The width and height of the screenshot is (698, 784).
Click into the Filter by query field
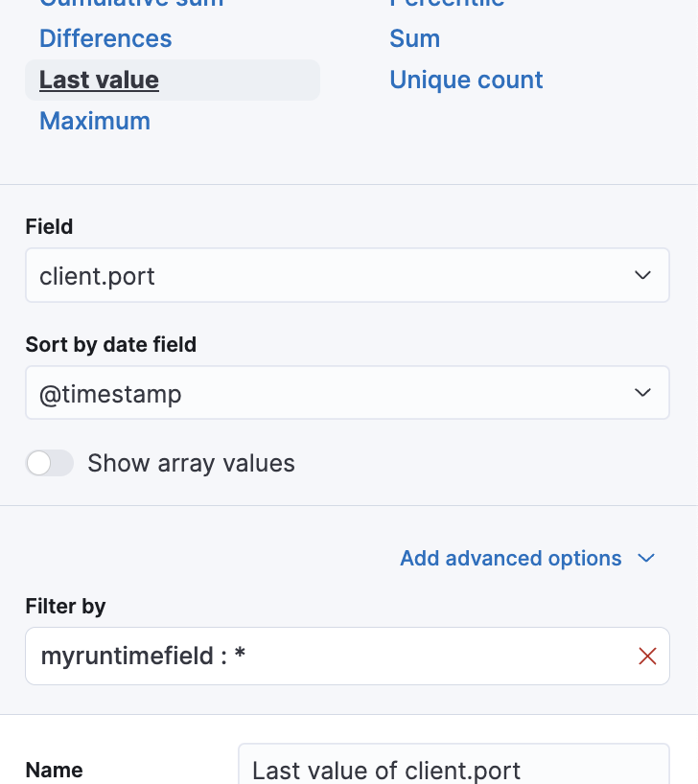[x=326, y=657]
